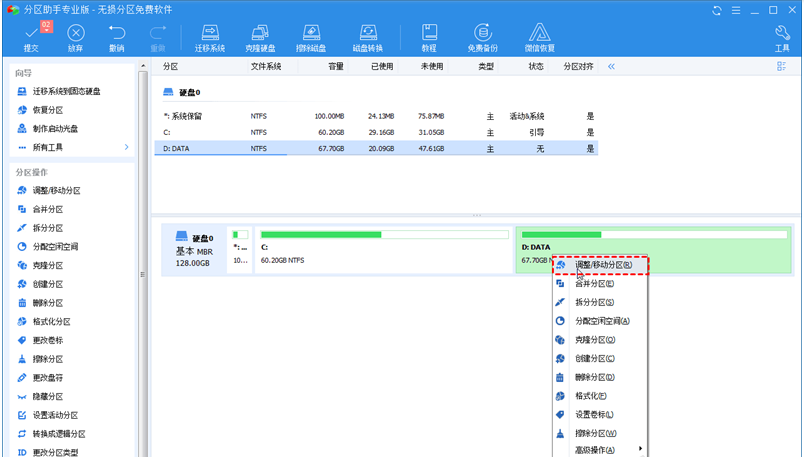This screenshot has width=804, height=457.
Task: Click the refresh icon in title bar
Action: [717, 10]
